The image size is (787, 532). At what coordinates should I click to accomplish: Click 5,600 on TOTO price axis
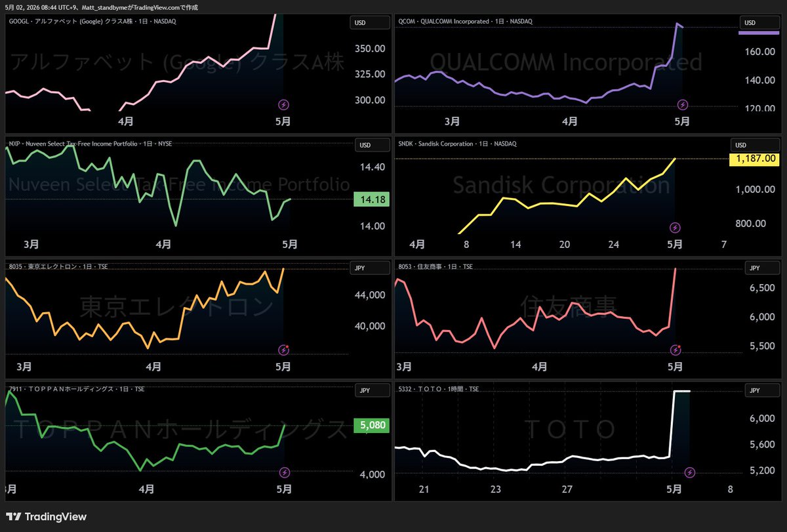tap(761, 445)
